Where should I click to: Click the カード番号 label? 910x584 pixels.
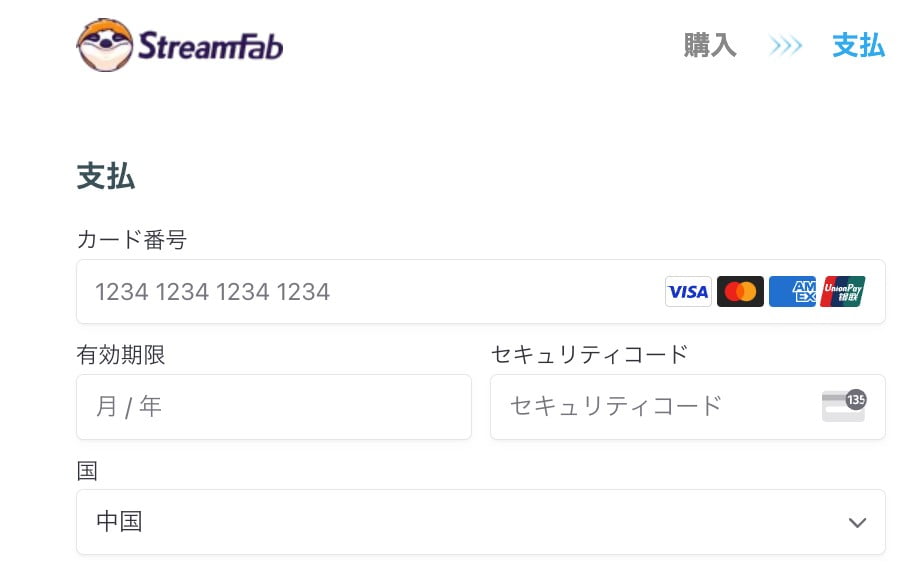coord(132,239)
